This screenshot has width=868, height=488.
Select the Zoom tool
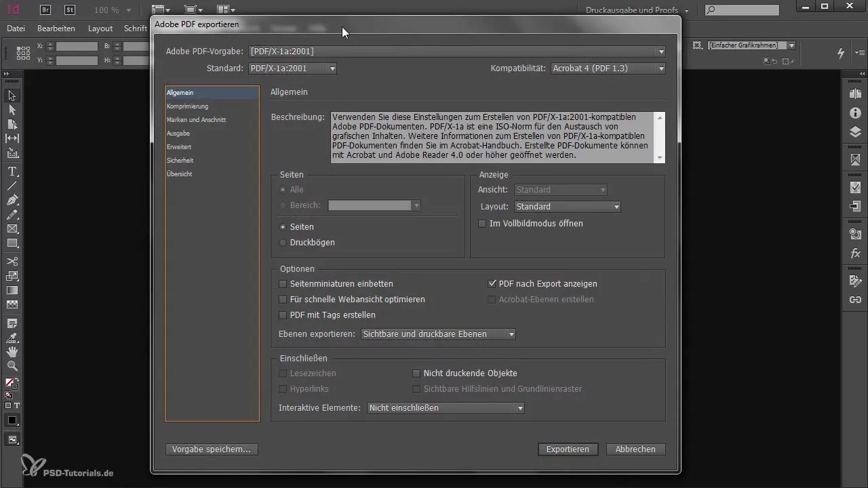12,366
